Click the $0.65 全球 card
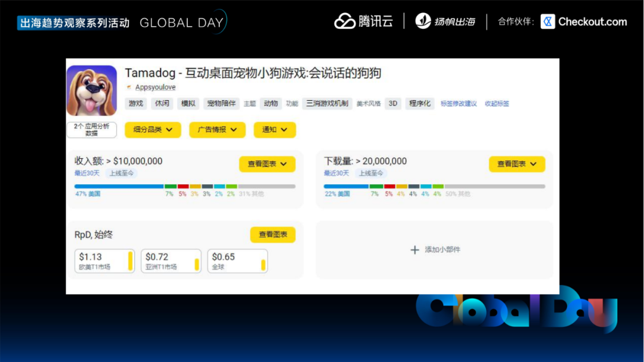Screen dimensions: 644x362 click(x=237, y=261)
